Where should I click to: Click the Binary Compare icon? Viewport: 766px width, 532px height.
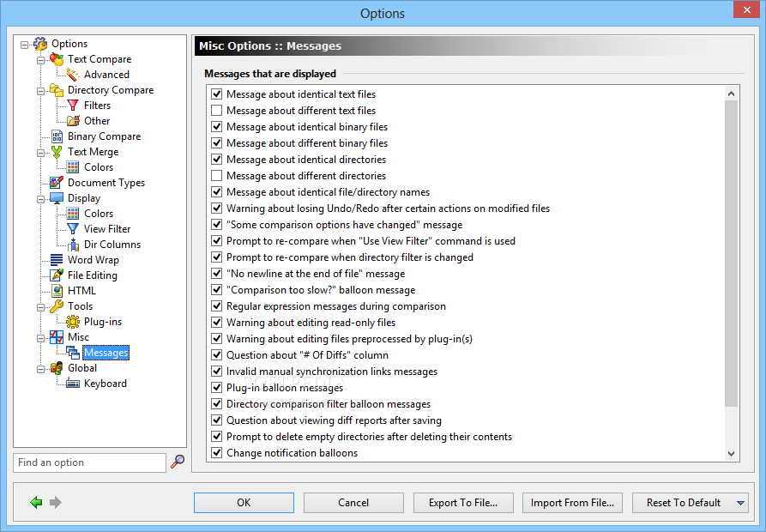(x=57, y=136)
